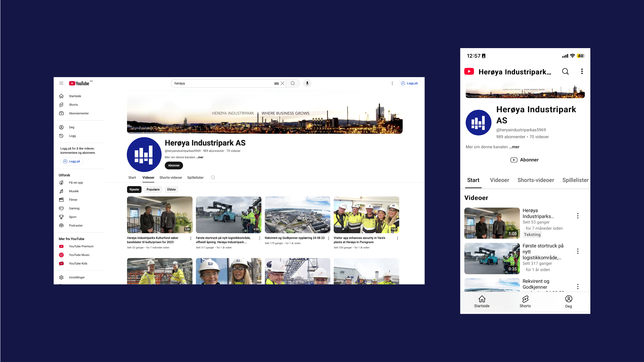Viewport: 644px width, 362px height.
Task: Clear search text with X icon
Action: click(282, 83)
